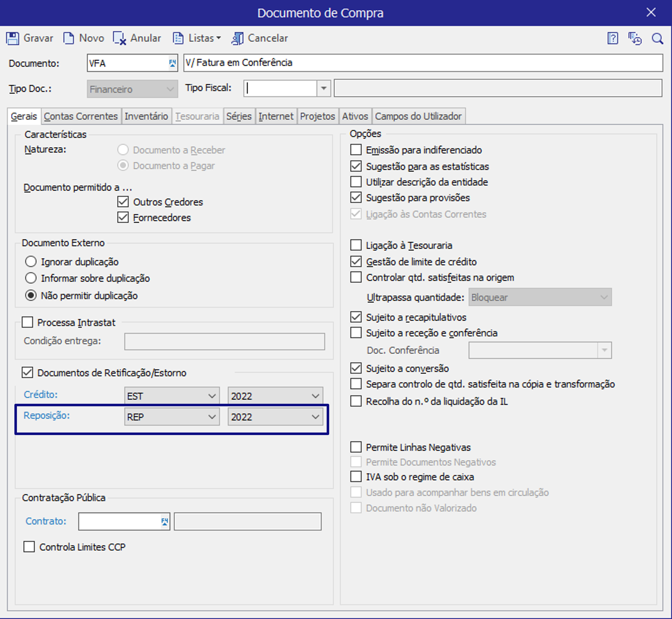Viewport: 672px width, 619px height.
Task: Open the Ativos tab
Action: click(355, 116)
